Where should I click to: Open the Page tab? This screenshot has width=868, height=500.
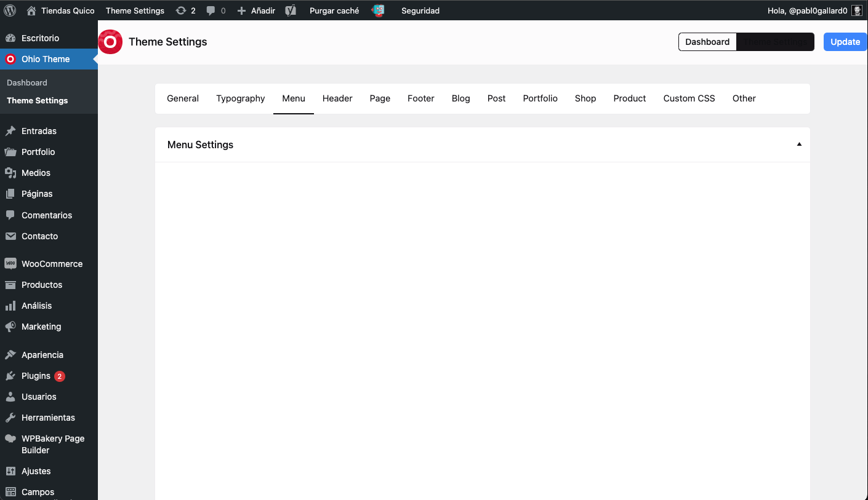click(x=380, y=98)
